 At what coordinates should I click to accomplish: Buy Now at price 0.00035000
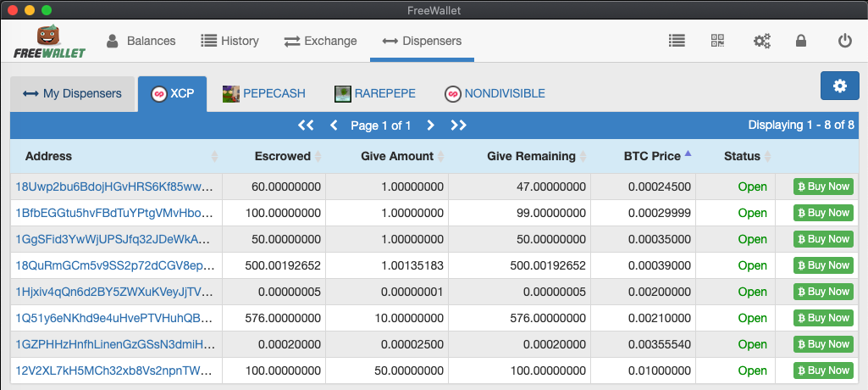(823, 239)
